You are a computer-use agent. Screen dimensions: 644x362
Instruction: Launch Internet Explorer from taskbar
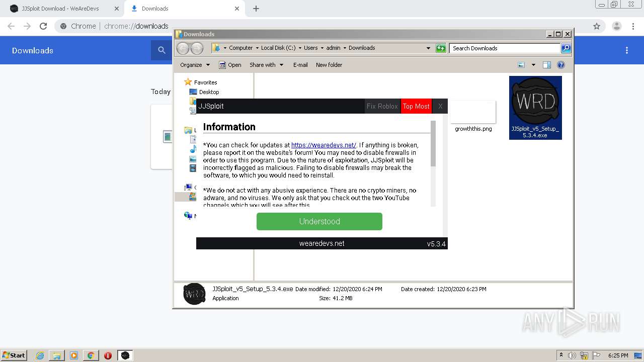(x=40, y=355)
